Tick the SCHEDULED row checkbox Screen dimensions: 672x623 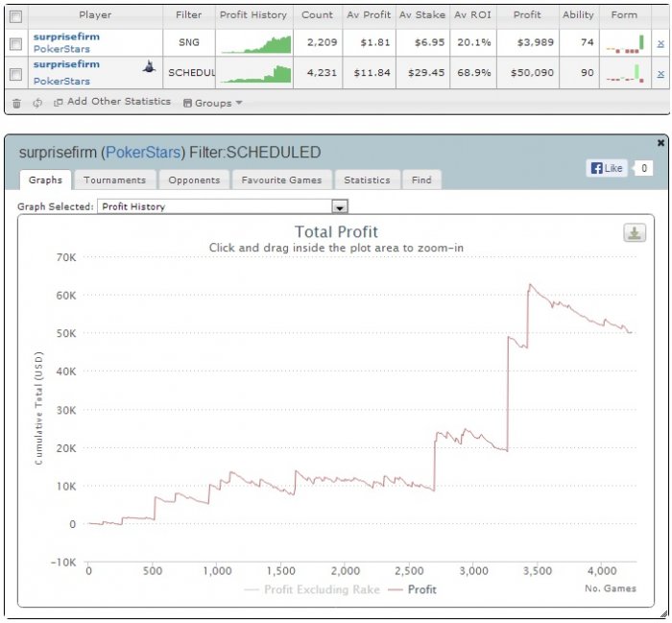pyautogui.click(x=16, y=74)
